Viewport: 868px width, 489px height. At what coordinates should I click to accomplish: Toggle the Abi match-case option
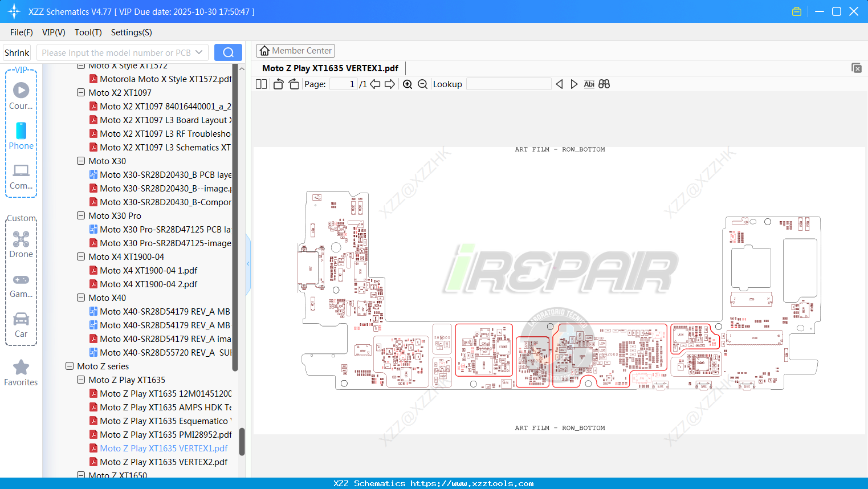point(589,84)
